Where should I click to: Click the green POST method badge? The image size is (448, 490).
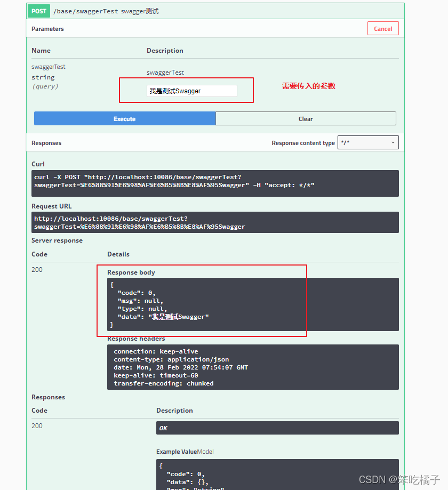tap(39, 11)
